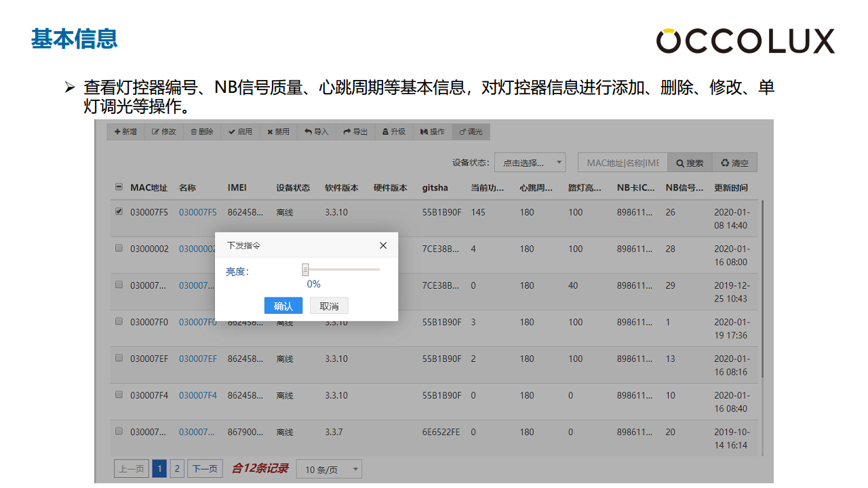Click the gitsha column header

tap(435, 188)
